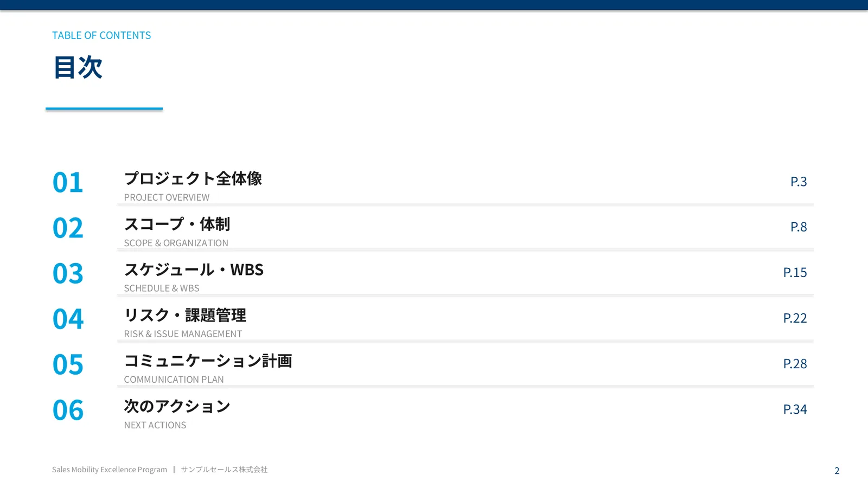Click page reference P.34

(795, 409)
